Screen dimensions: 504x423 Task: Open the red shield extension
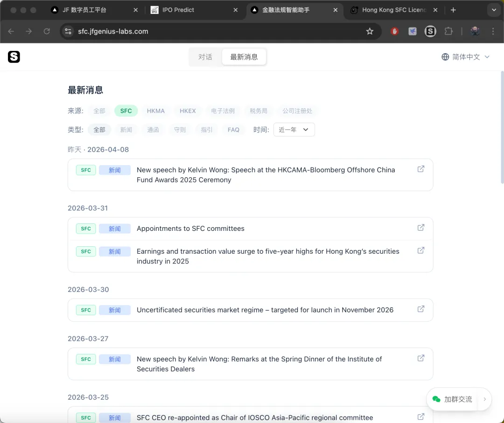[x=395, y=31]
